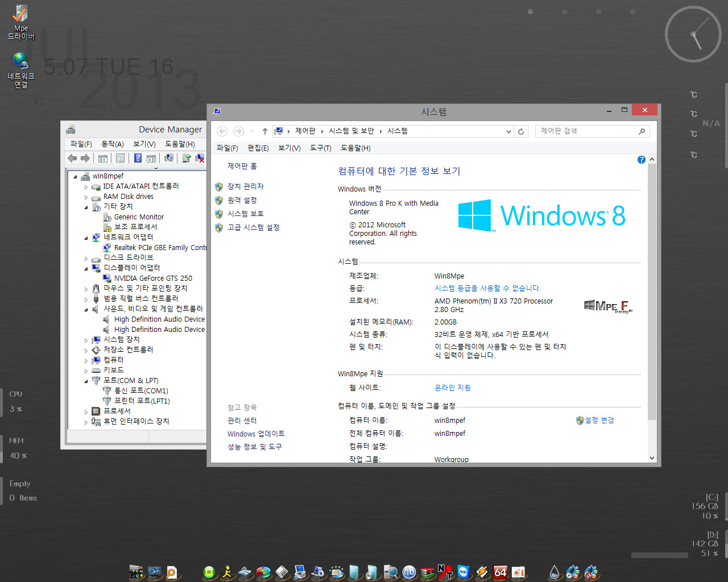The height and width of the screenshot is (582, 728).
Task: Launch document magnifier icon in dock
Action: 171,572
